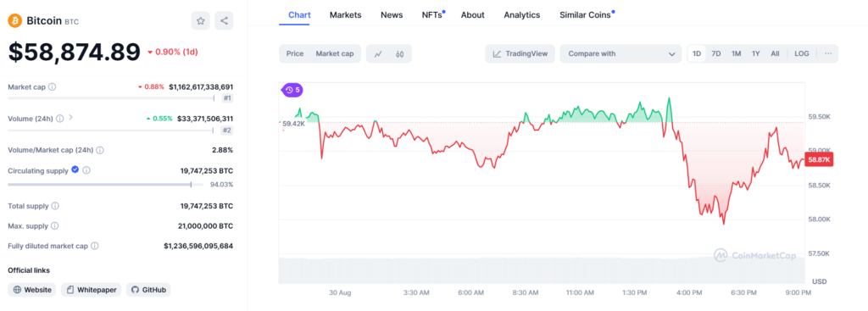Open the purple history events badge
The height and width of the screenshot is (311, 868).
(x=292, y=90)
